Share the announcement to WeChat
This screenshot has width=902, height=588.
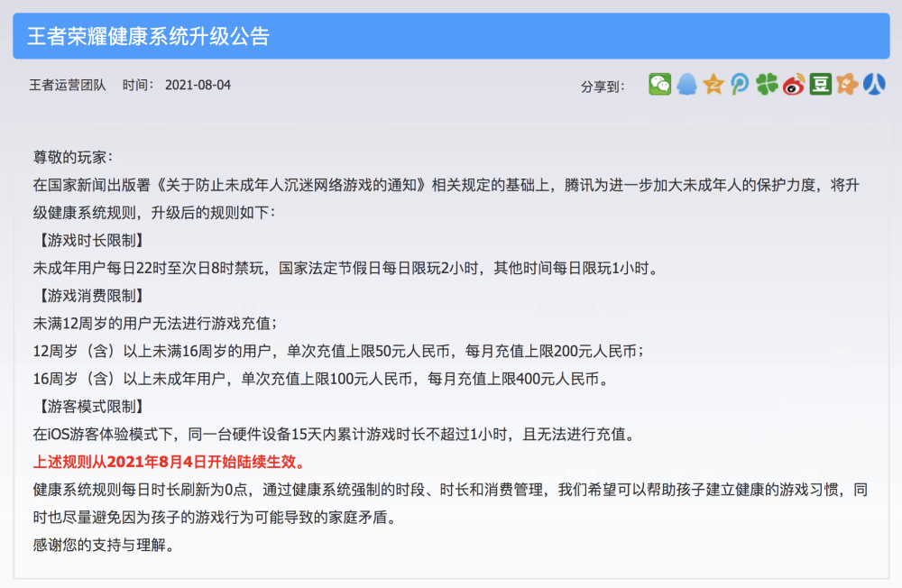(x=660, y=85)
